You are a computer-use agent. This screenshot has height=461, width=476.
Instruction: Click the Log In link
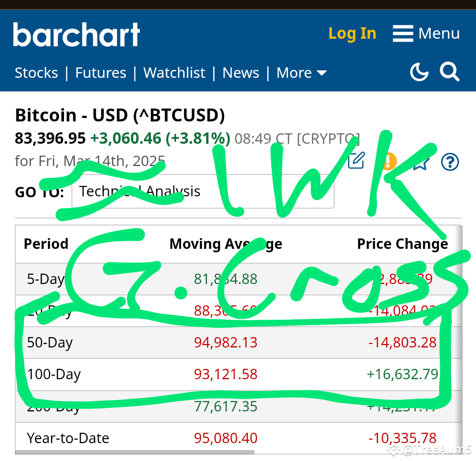tap(353, 34)
